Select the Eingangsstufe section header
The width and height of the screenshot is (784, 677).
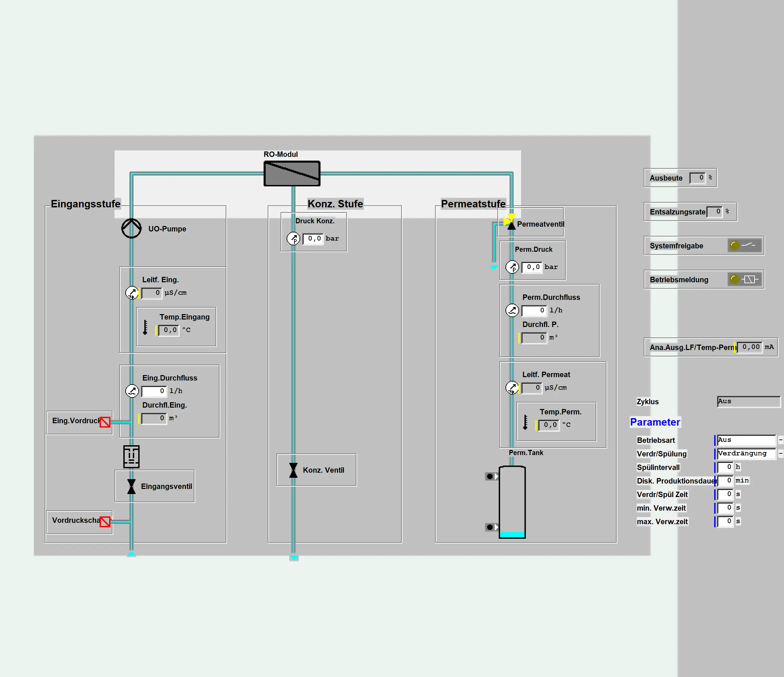coord(85,204)
